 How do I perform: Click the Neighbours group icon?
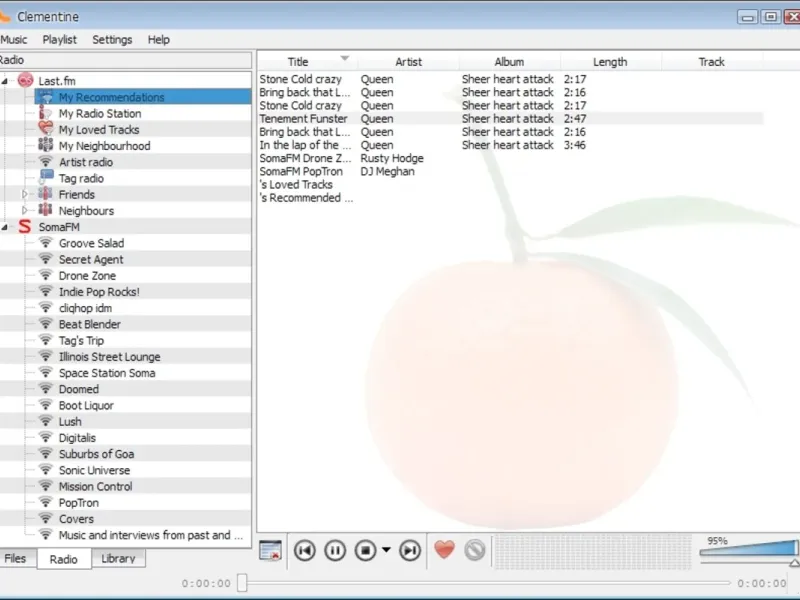tap(45, 210)
